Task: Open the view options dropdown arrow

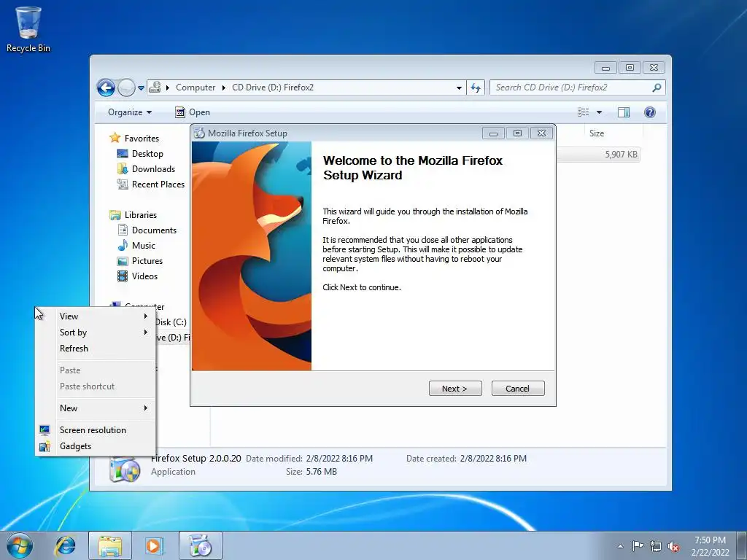Action: (x=600, y=112)
